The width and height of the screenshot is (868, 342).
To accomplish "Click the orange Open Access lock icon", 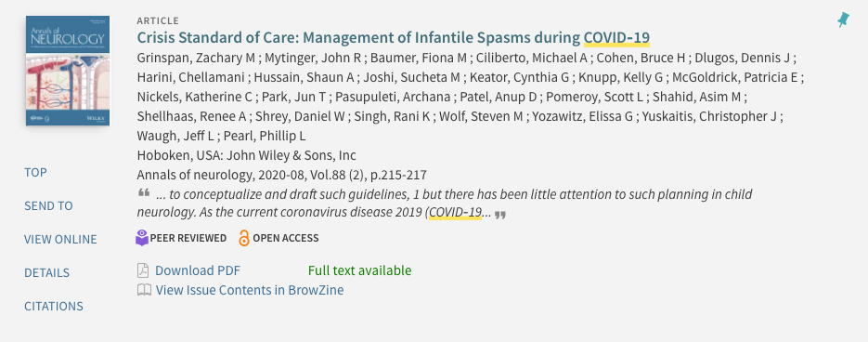I will click(244, 238).
